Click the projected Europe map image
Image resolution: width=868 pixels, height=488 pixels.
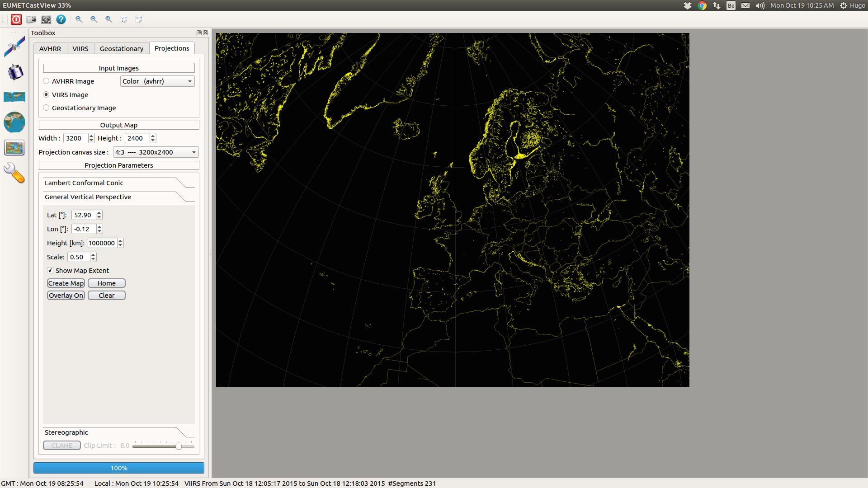tap(453, 210)
